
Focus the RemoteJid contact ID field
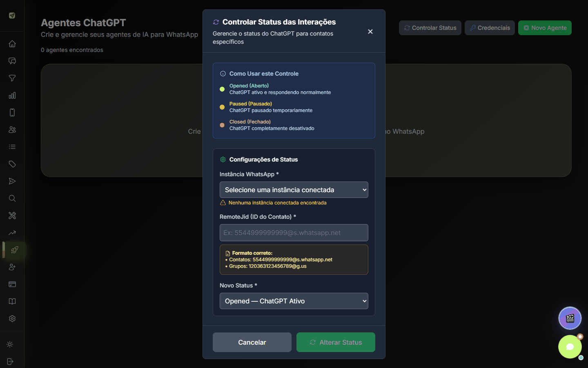coord(294,233)
